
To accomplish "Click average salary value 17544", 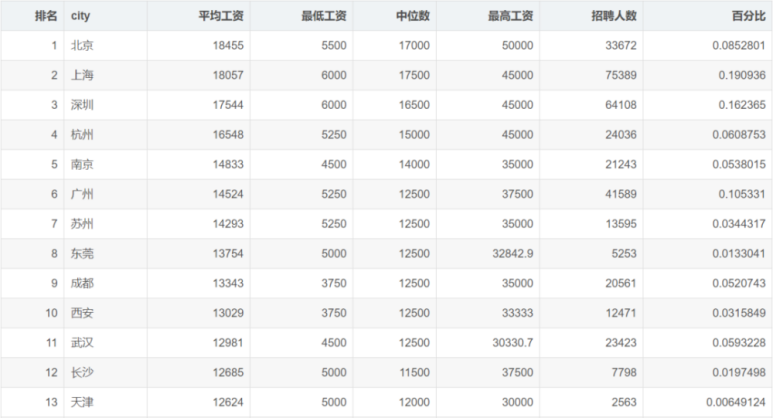I will (x=228, y=104).
